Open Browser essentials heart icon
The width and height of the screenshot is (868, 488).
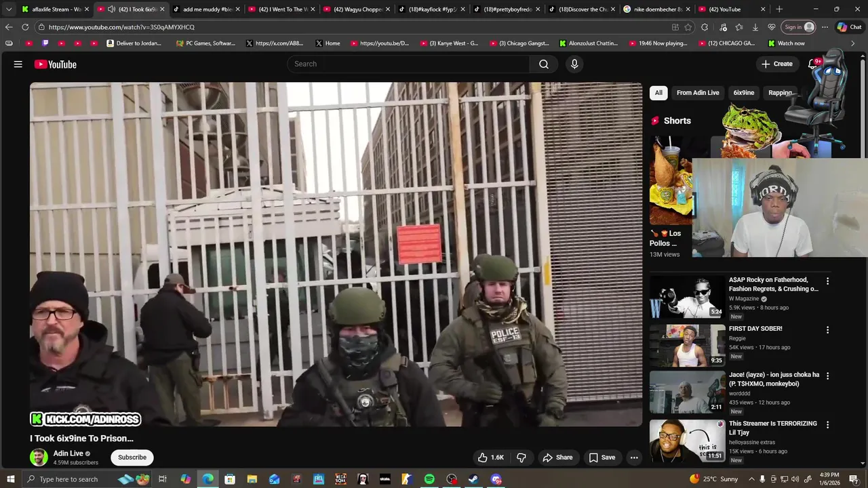(x=772, y=27)
